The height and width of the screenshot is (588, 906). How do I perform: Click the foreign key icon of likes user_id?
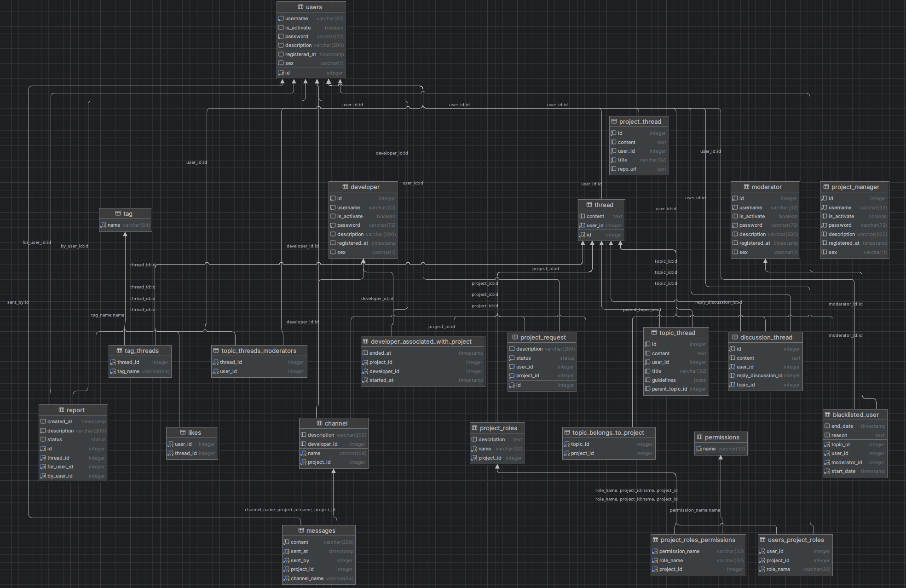[x=170, y=444]
